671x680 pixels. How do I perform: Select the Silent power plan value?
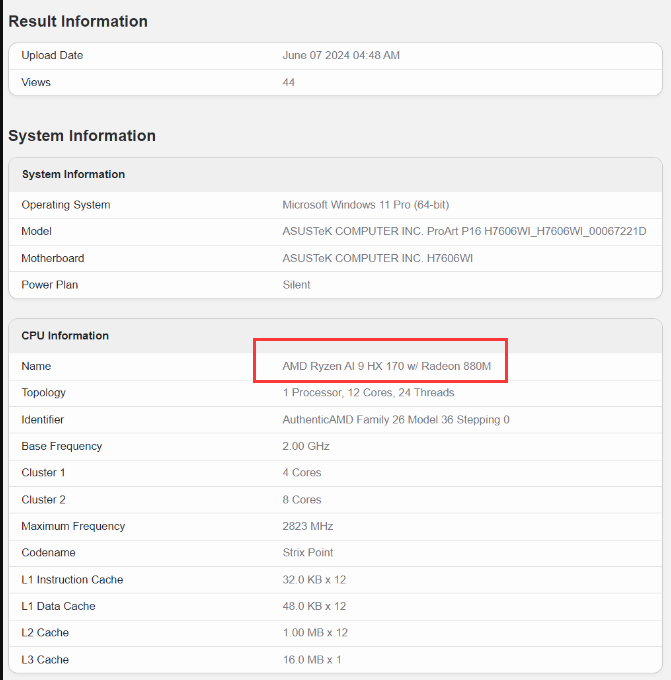click(297, 285)
